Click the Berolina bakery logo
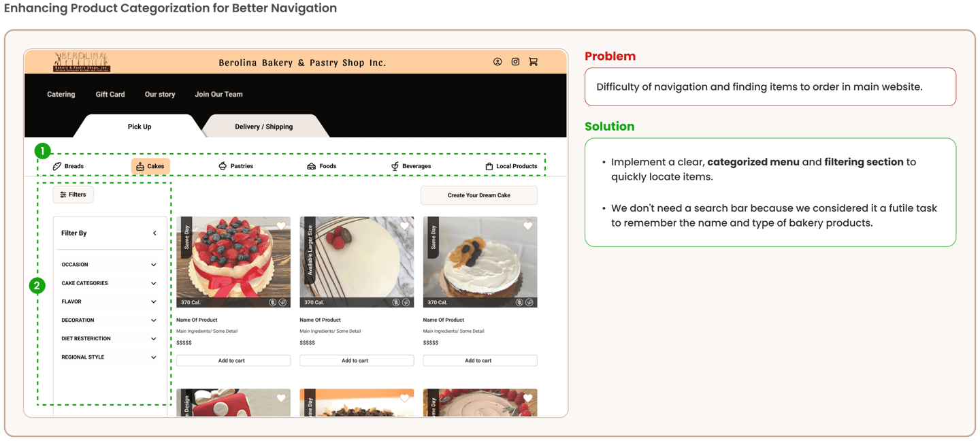The image size is (980, 441). pyautogui.click(x=82, y=62)
